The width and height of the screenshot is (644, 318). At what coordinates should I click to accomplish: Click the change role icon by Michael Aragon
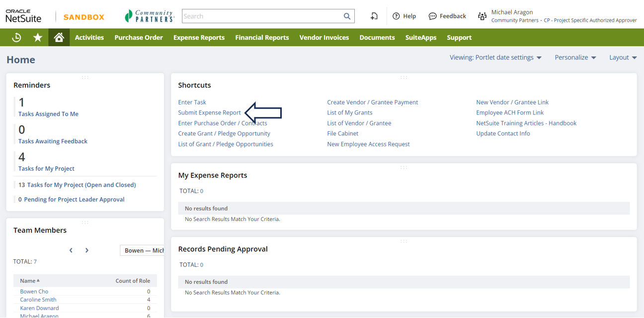(482, 16)
